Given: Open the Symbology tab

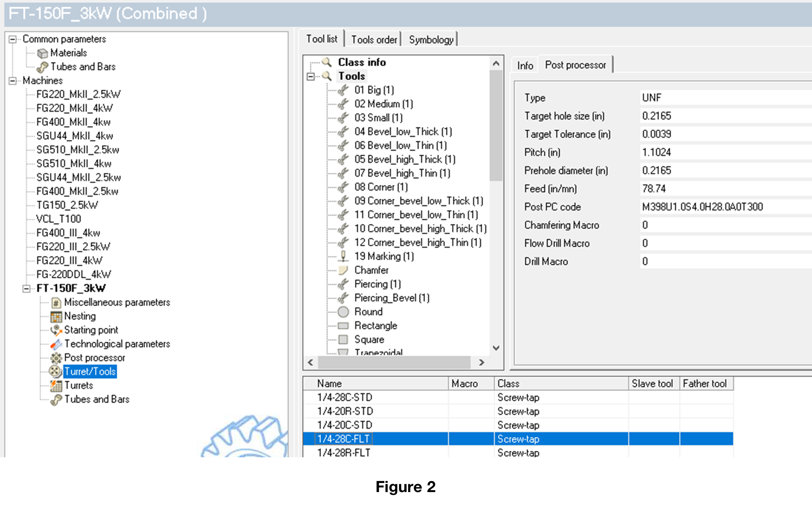Looking at the screenshot, I should (x=431, y=40).
